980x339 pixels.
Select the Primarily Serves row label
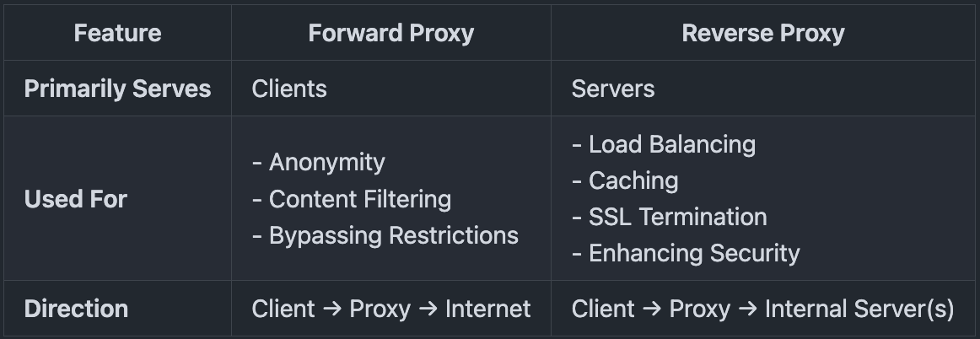click(x=117, y=89)
